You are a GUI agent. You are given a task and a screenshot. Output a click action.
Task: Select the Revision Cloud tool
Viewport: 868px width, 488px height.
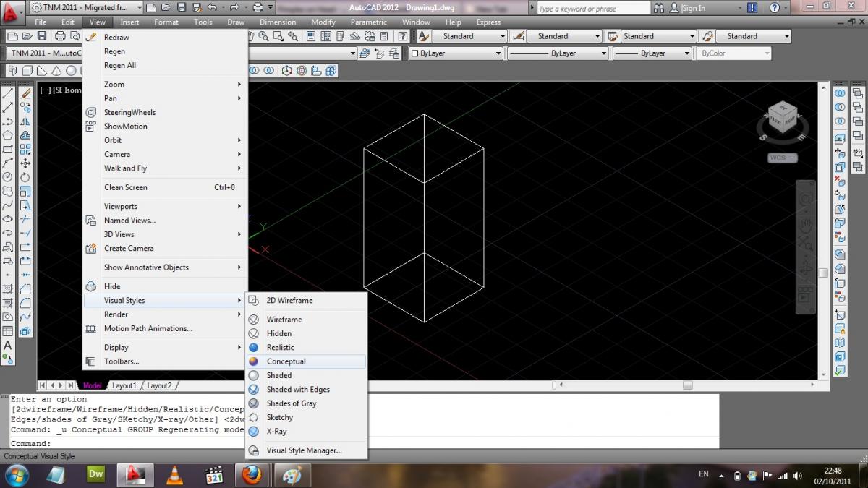(7, 191)
